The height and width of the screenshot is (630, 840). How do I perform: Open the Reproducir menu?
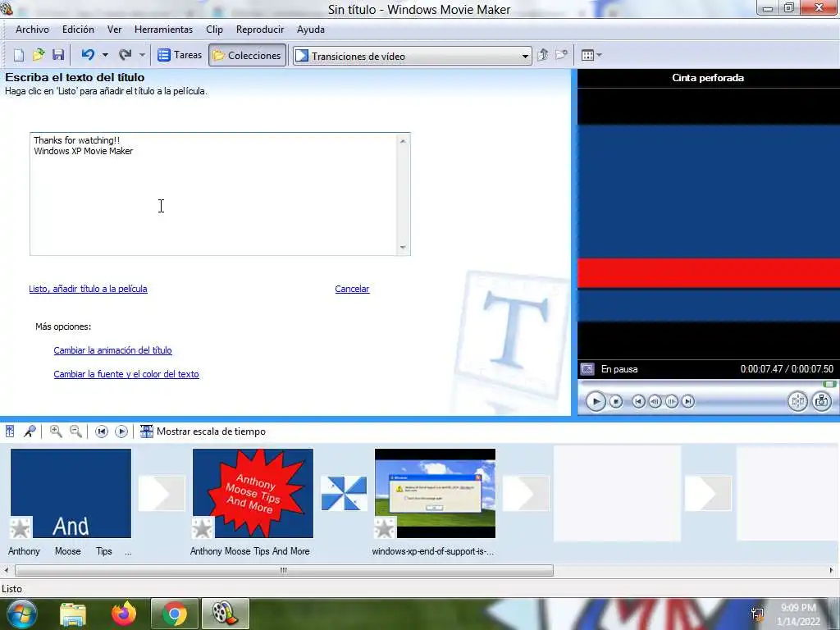point(260,30)
